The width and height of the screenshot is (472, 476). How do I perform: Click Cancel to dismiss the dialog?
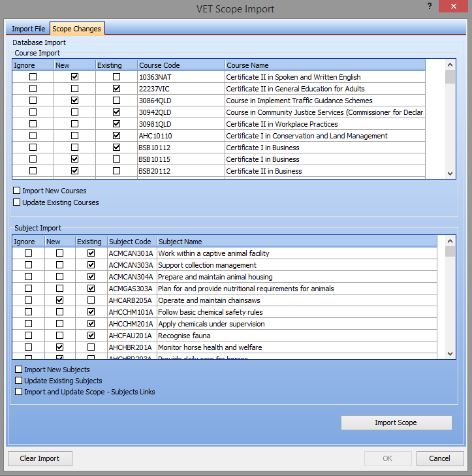point(439,458)
